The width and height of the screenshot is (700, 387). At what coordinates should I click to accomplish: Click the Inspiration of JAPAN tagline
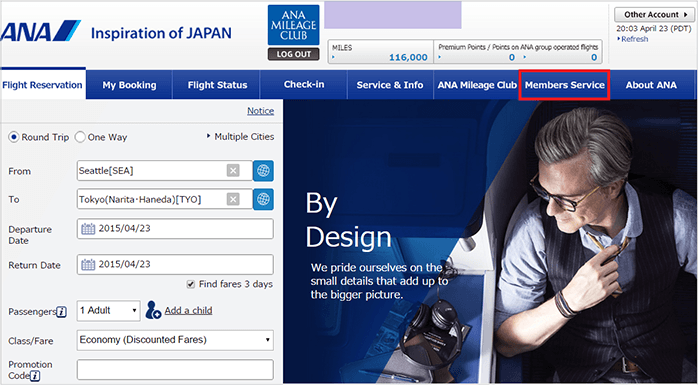click(x=161, y=33)
